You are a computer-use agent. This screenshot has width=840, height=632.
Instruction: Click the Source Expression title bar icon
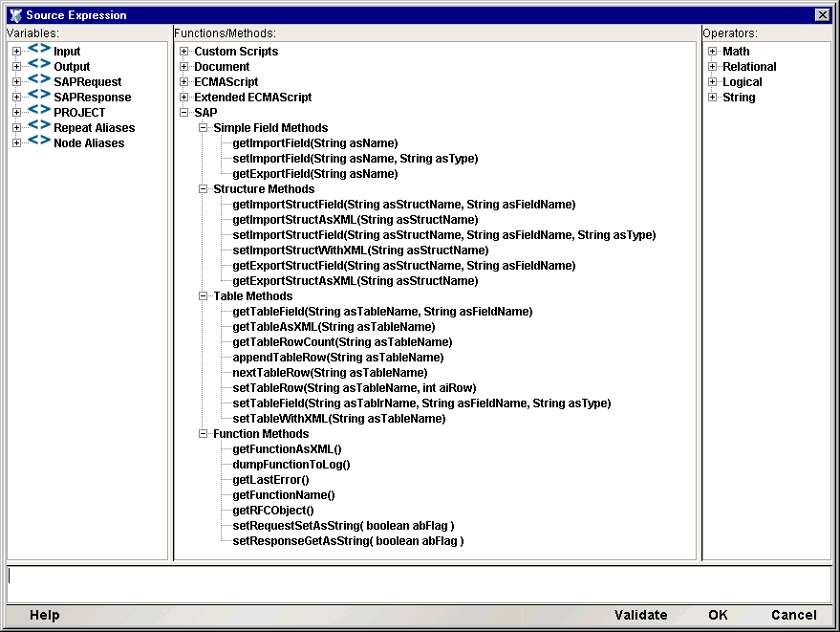(15, 15)
